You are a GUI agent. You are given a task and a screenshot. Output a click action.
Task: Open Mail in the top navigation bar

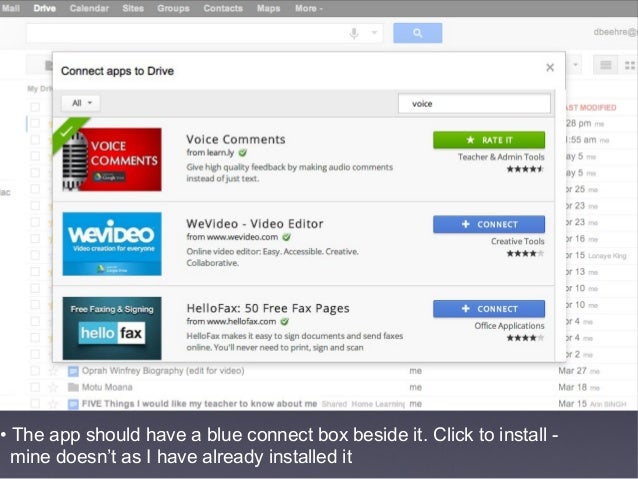[x=11, y=8]
